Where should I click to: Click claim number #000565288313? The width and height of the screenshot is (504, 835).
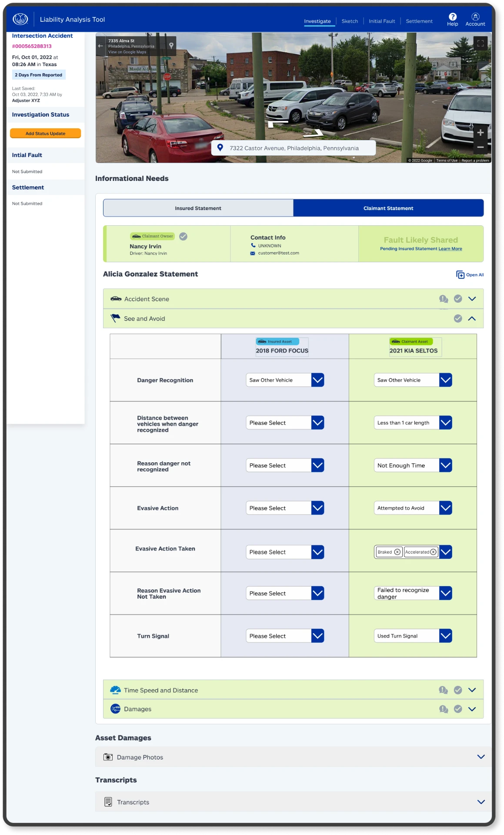point(32,46)
